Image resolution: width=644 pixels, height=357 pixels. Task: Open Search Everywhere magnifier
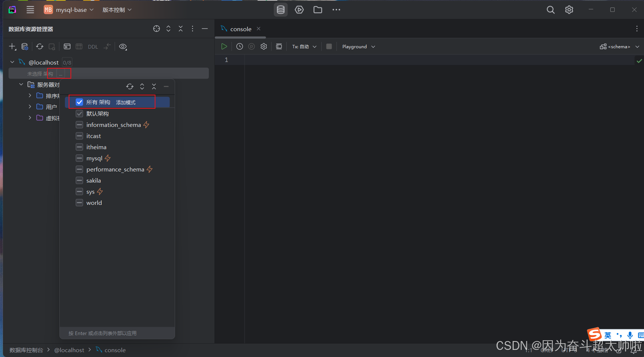click(x=551, y=10)
